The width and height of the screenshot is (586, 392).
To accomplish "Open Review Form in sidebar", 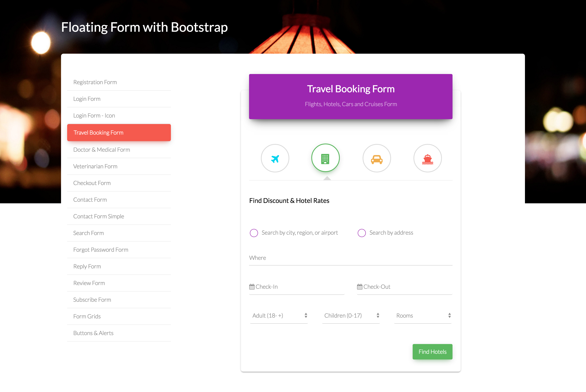I will click(119, 283).
